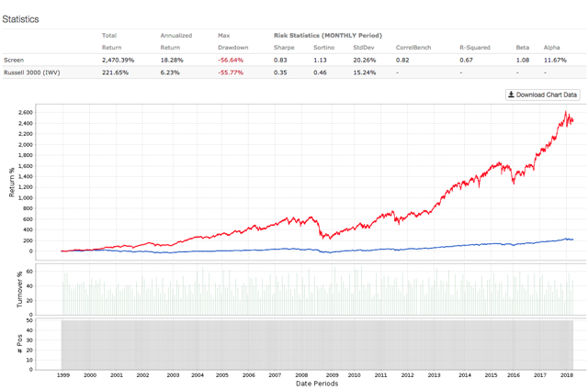Click R-Squared value 0.67
This screenshot has width=588, height=390.
[x=466, y=60]
